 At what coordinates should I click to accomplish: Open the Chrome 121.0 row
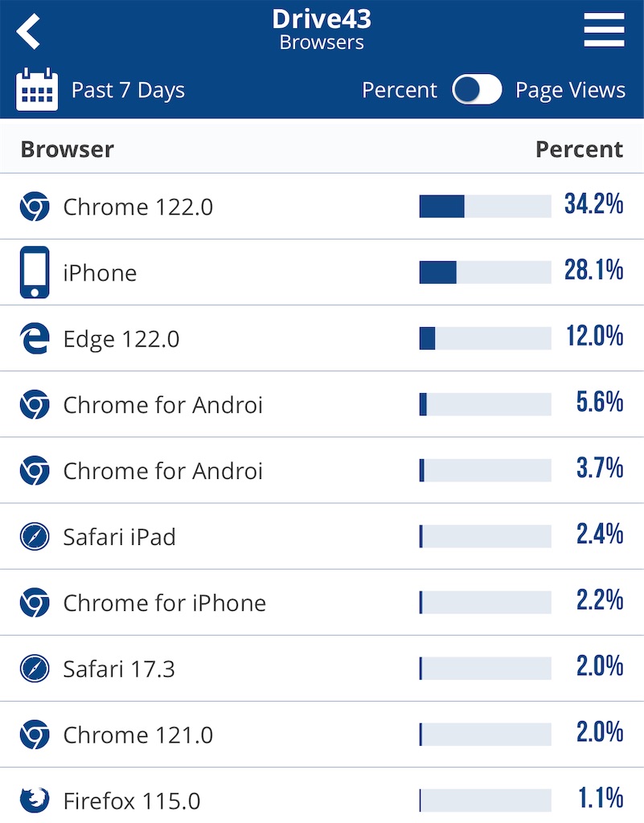[322, 735]
